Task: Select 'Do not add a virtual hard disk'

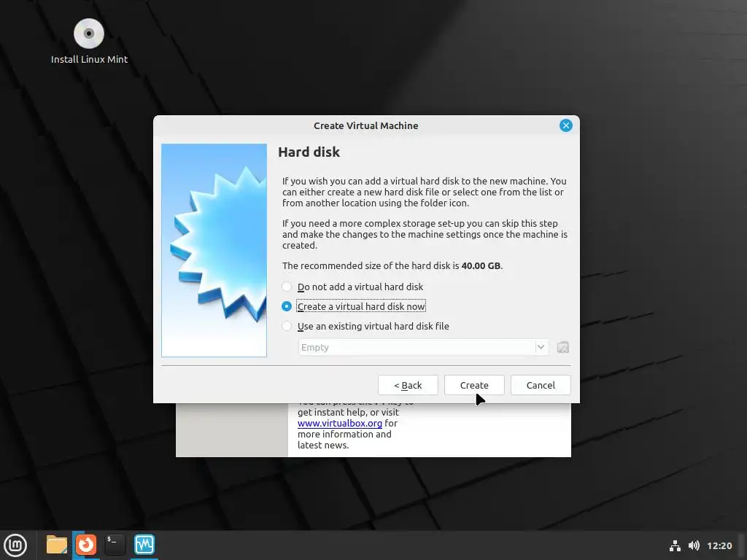Action: 352,287
